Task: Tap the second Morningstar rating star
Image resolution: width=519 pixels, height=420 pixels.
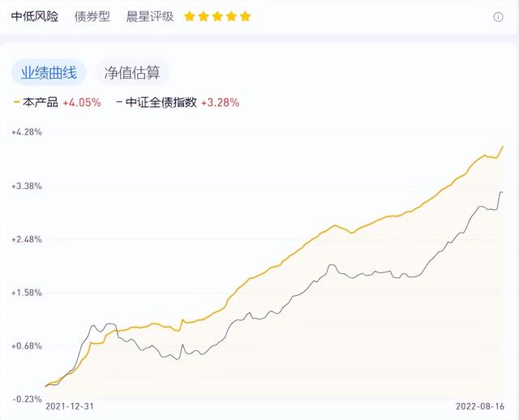Action: tap(204, 16)
